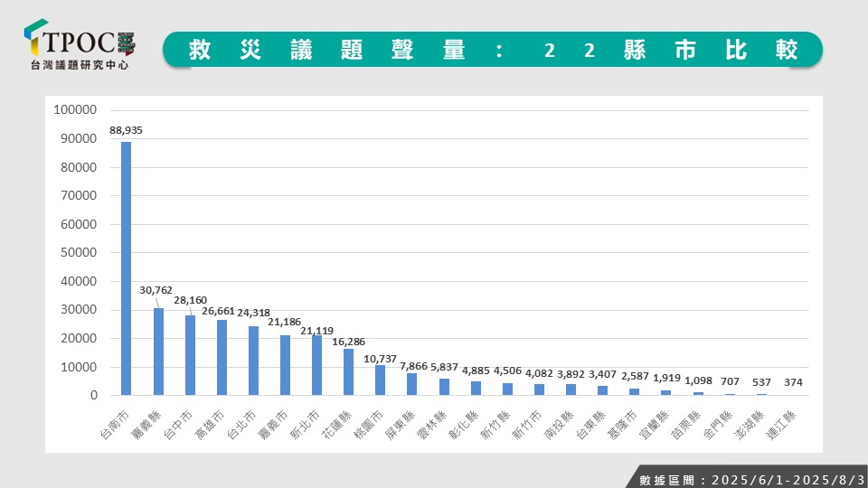Click the 50000 y-axis tick label

click(x=78, y=253)
